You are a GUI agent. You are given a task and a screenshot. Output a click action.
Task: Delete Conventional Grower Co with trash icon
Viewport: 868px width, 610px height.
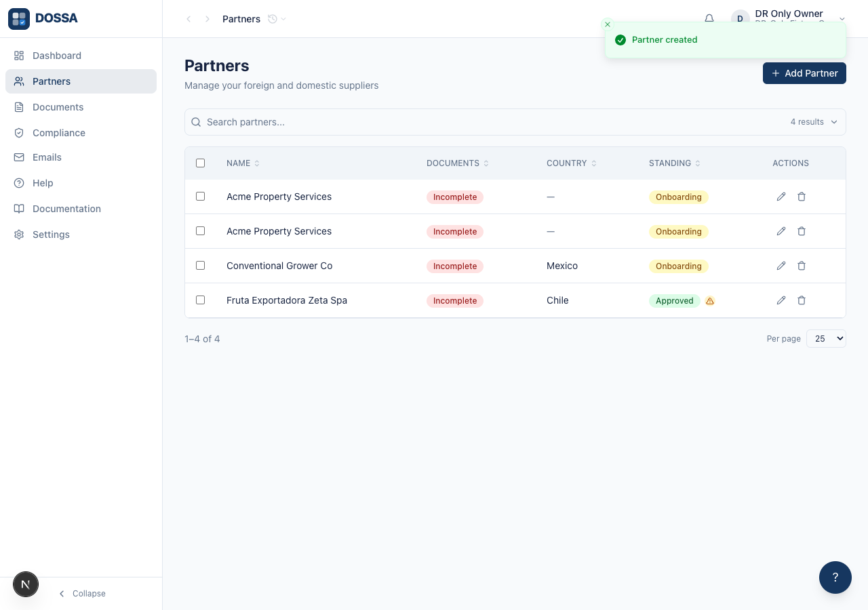click(x=802, y=266)
